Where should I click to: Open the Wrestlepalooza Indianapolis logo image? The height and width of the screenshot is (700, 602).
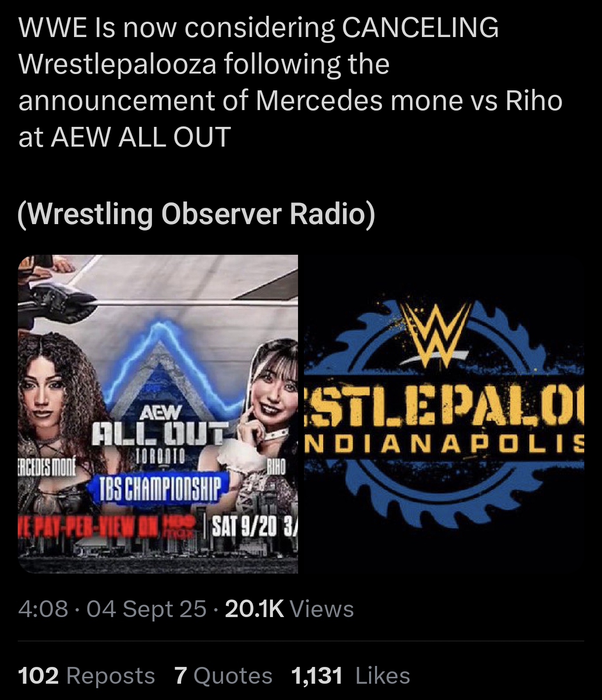click(x=443, y=414)
